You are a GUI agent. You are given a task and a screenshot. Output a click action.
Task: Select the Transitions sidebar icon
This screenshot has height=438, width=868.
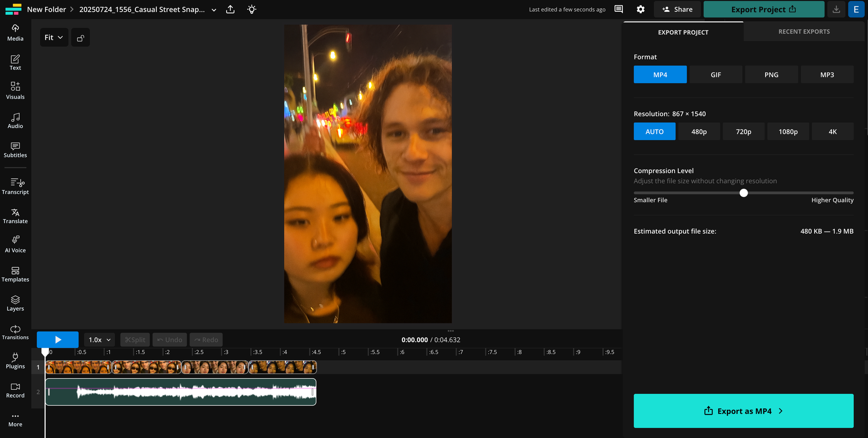point(15,332)
